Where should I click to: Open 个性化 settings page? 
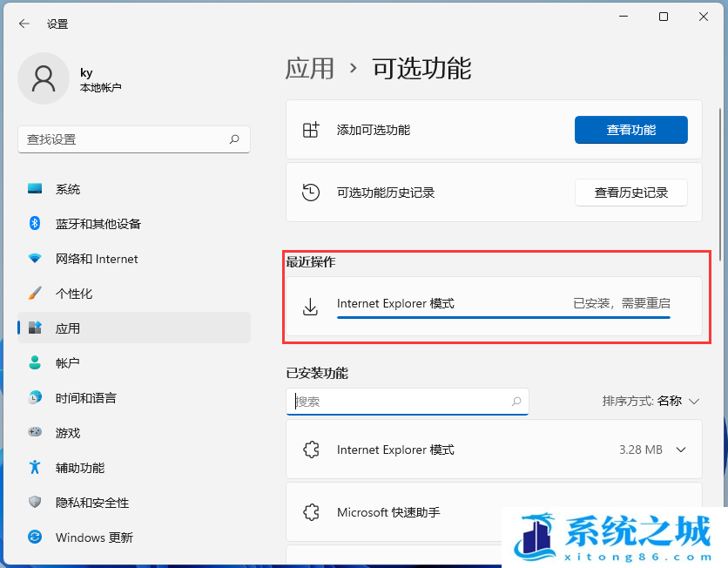tap(74, 294)
